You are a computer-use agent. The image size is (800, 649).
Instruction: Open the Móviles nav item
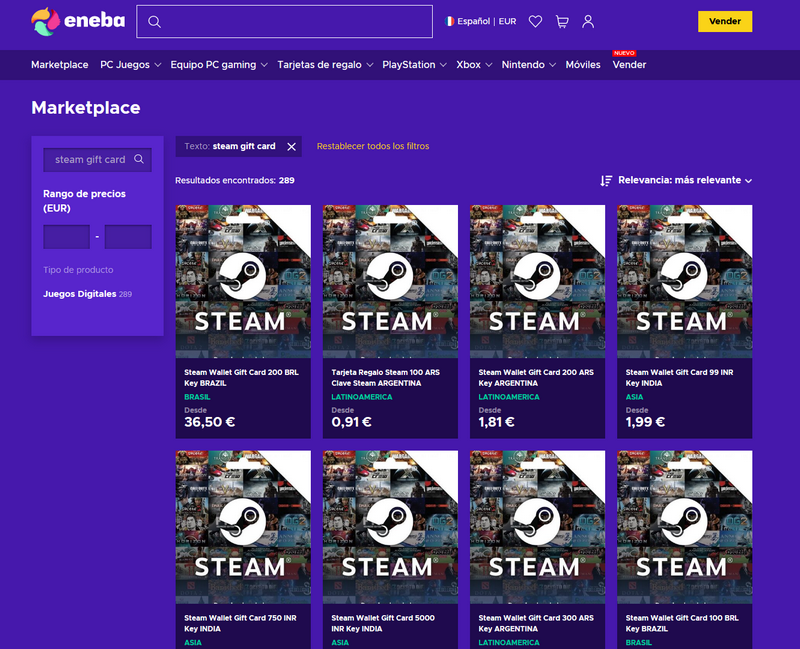[583, 65]
